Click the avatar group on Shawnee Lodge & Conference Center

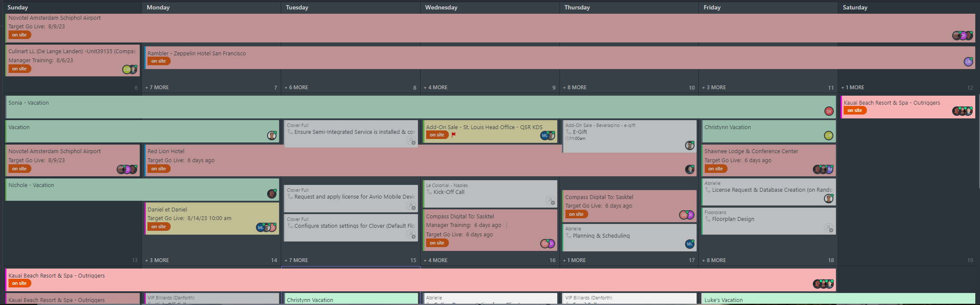[823, 169]
